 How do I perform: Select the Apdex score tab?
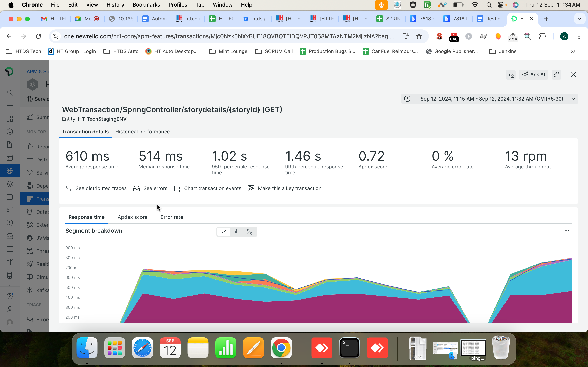[133, 217]
